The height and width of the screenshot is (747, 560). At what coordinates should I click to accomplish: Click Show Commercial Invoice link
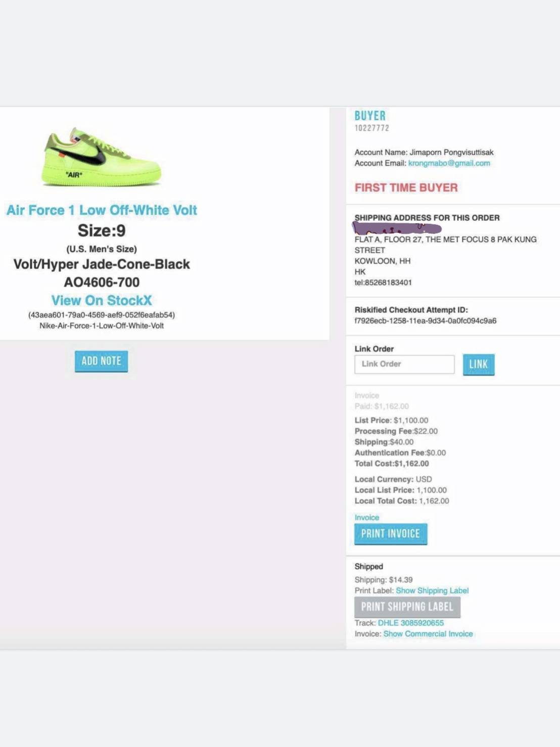pyautogui.click(x=428, y=634)
